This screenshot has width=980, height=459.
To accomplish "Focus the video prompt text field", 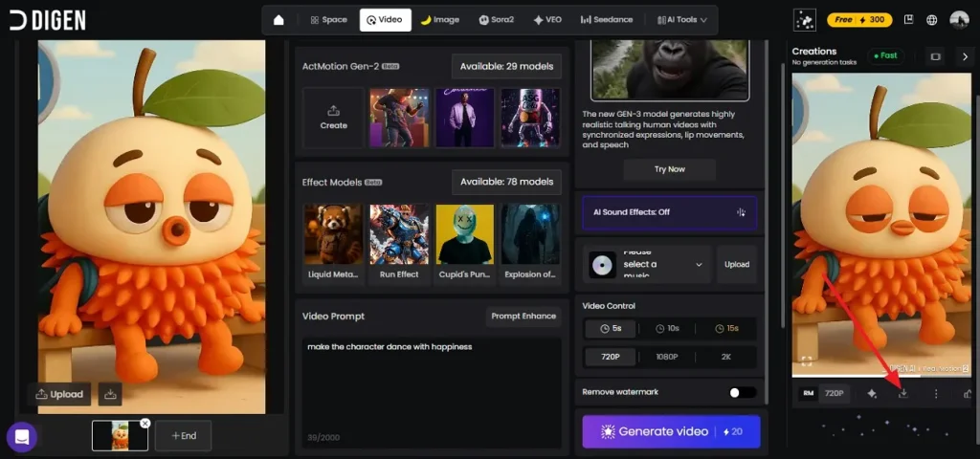I will coord(432,392).
